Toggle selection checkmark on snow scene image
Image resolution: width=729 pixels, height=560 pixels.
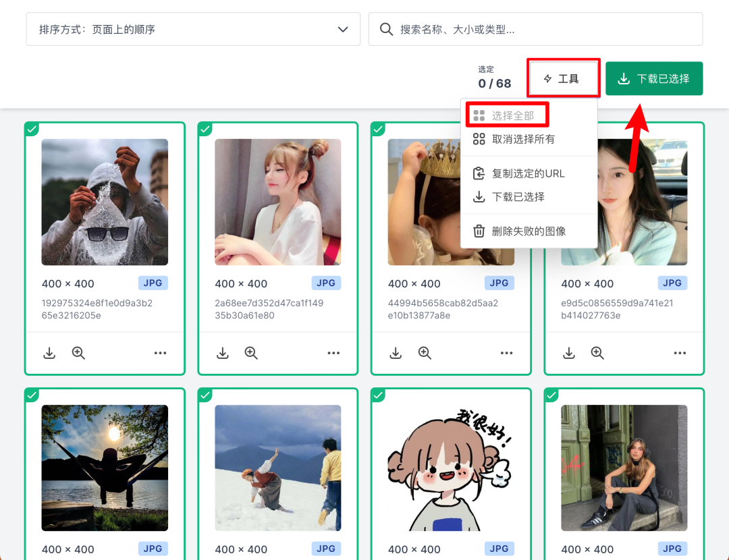205,395
